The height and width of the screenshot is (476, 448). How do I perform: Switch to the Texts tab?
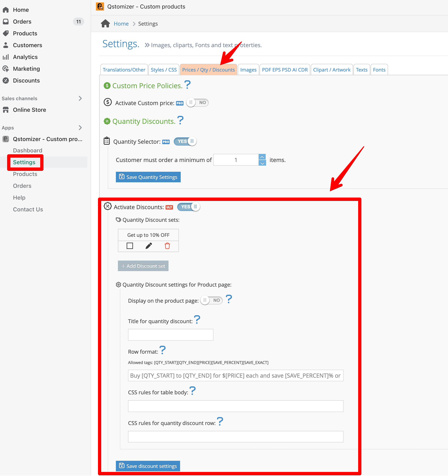click(x=362, y=70)
